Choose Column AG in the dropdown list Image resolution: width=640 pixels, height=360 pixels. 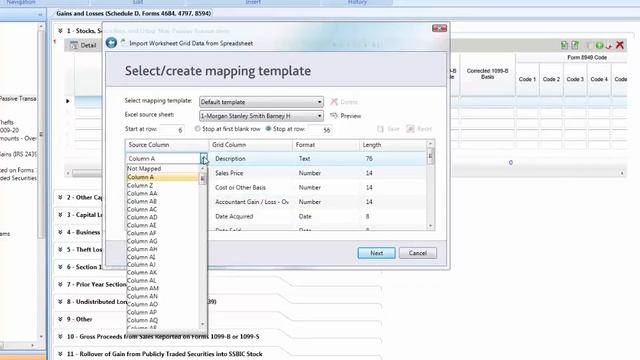(x=162, y=241)
